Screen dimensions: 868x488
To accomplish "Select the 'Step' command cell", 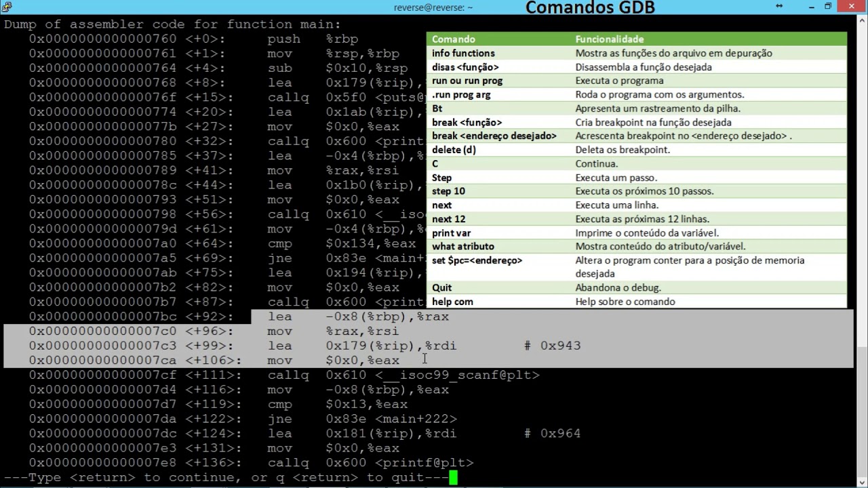I will point(441,178).
